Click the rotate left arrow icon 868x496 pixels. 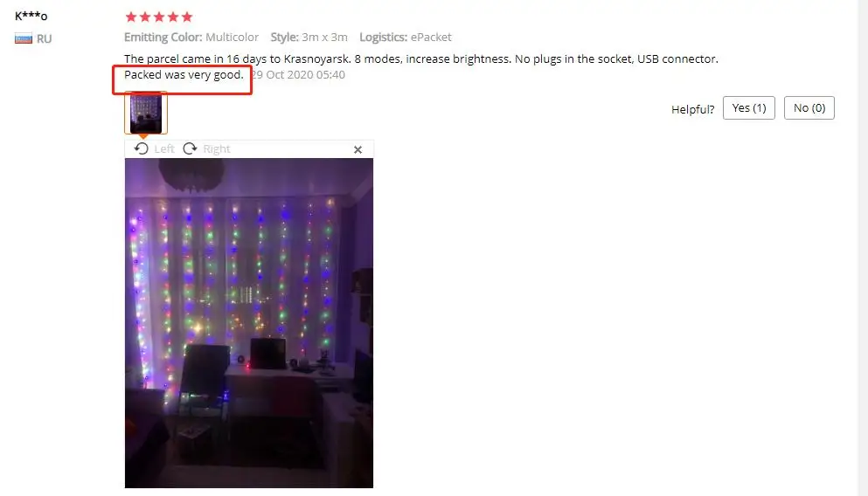pos(141,148)
